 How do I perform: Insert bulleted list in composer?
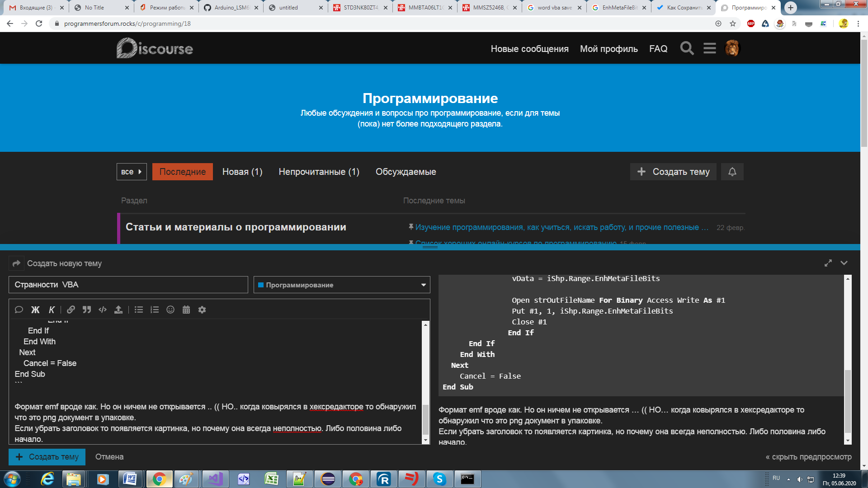point(139,310)
